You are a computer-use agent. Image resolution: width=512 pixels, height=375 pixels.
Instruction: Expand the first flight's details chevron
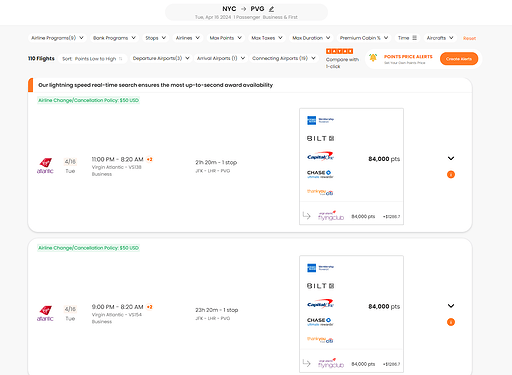point(451,158)
